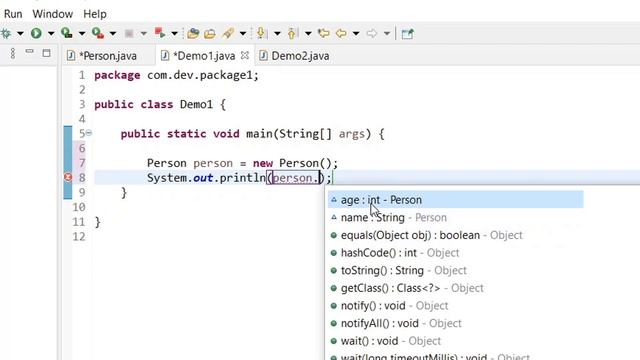The image size is (640, 360).
Task: Click the error marker on line 8
Action: (x=68, y=177)
